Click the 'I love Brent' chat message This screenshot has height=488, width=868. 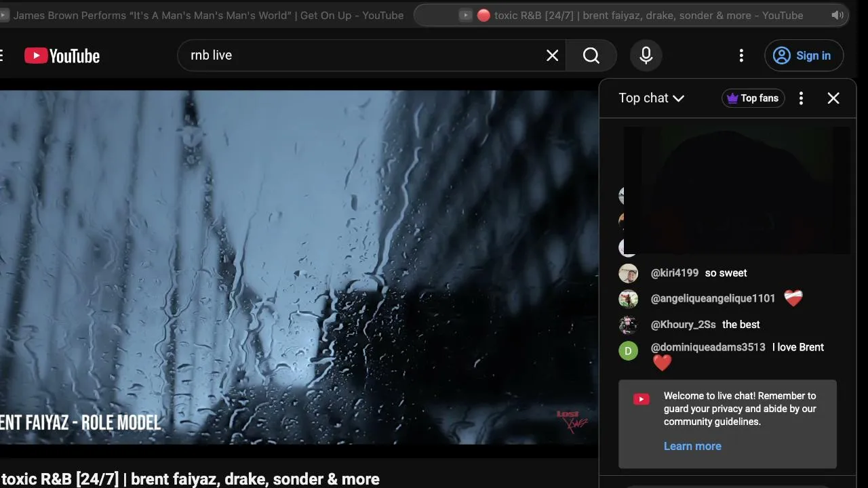coord(798,347)
